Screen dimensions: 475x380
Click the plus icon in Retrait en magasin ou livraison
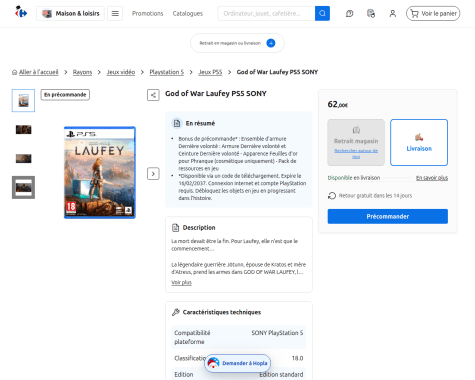(271, 43)
